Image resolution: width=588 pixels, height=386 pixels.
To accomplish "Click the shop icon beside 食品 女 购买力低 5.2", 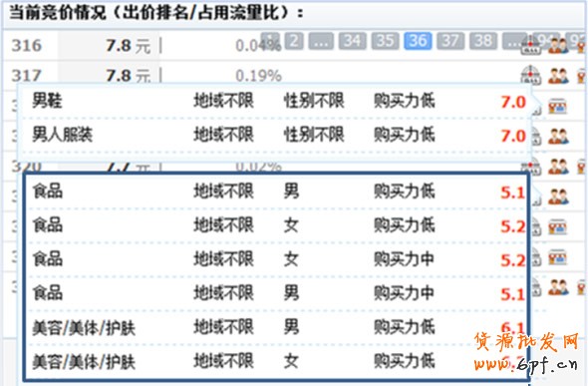I will point(558,227).
